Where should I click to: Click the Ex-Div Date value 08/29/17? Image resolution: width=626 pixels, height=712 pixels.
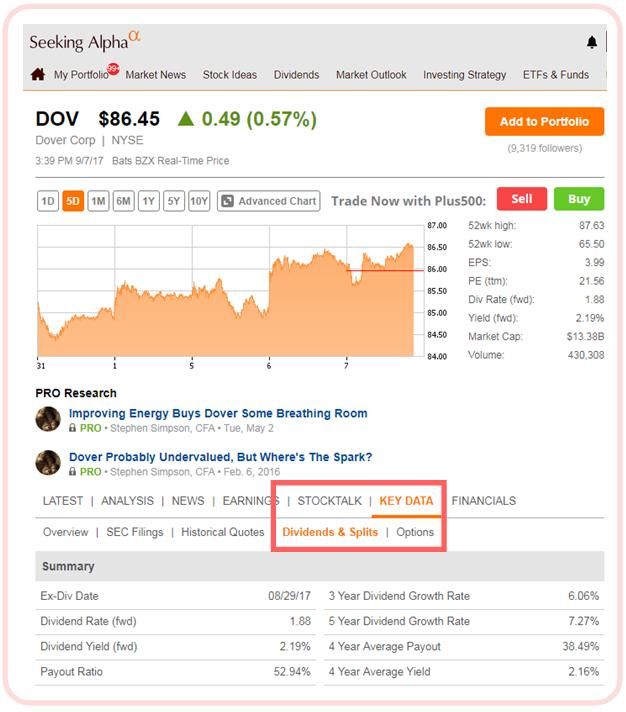coord(289,596)
